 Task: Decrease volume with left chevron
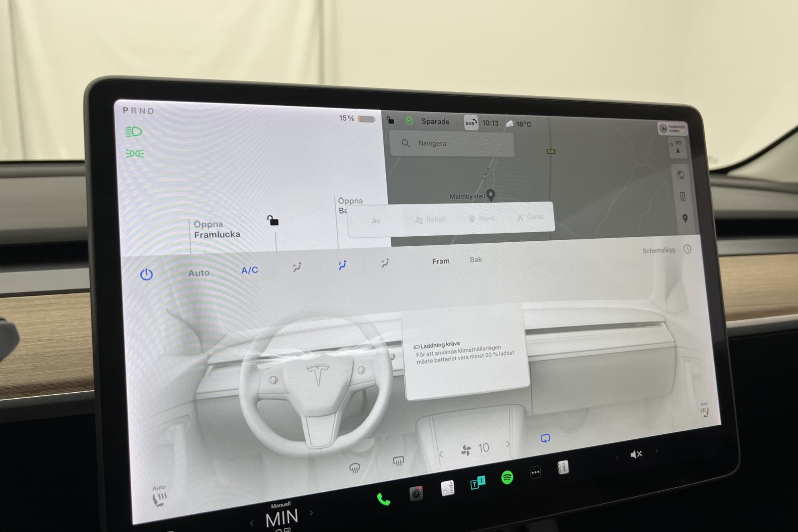(x=617, y=457)
